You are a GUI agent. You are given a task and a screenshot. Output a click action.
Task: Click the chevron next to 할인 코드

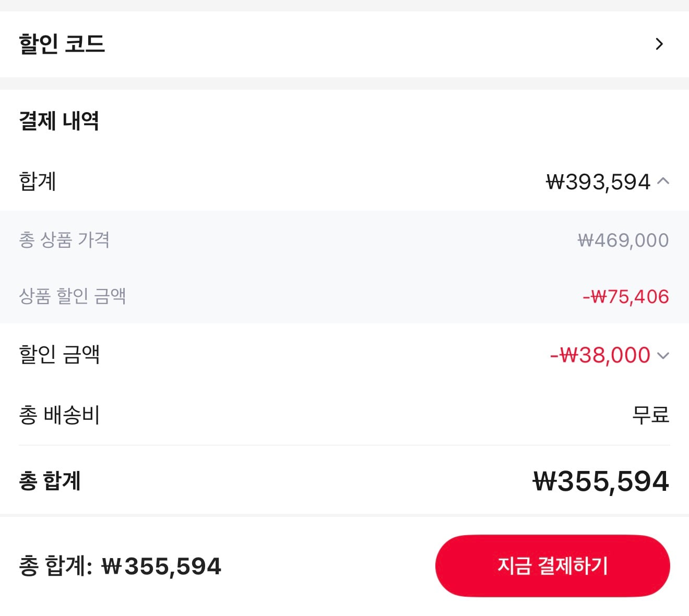pyautogui.click(x=660, y=44)
